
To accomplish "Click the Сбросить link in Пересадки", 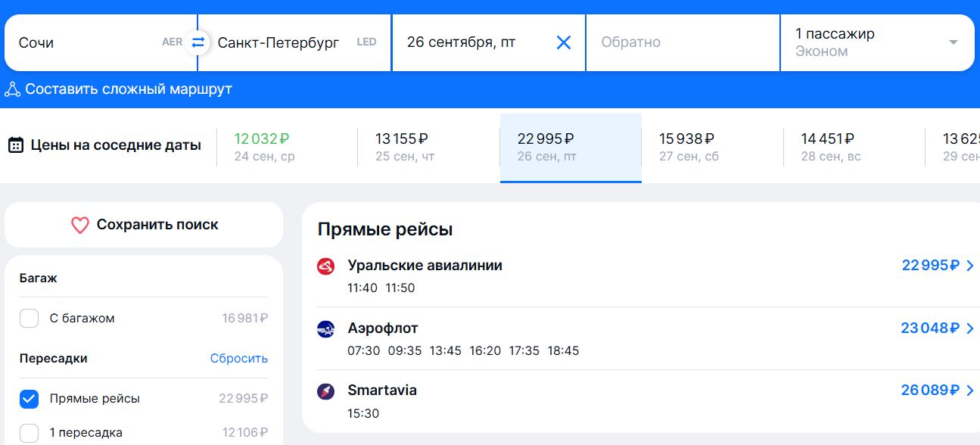I will click(238, 359).
